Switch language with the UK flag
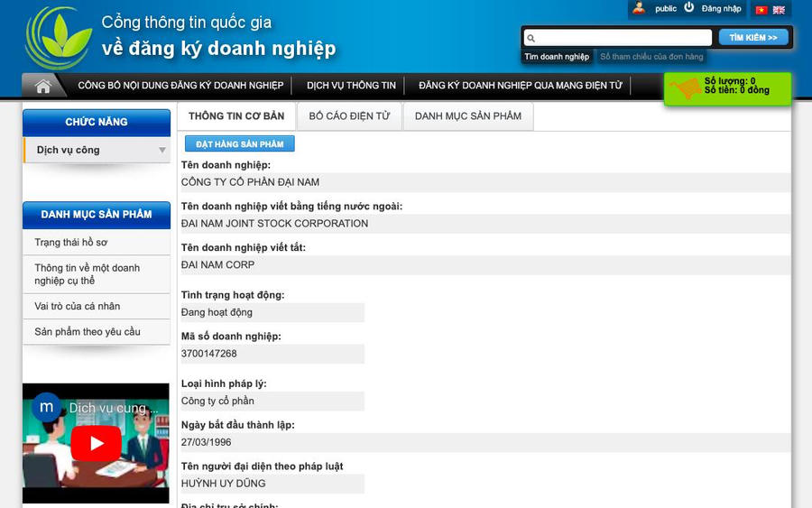Viewport: 812px width, 508px height. tap(779, 10)
